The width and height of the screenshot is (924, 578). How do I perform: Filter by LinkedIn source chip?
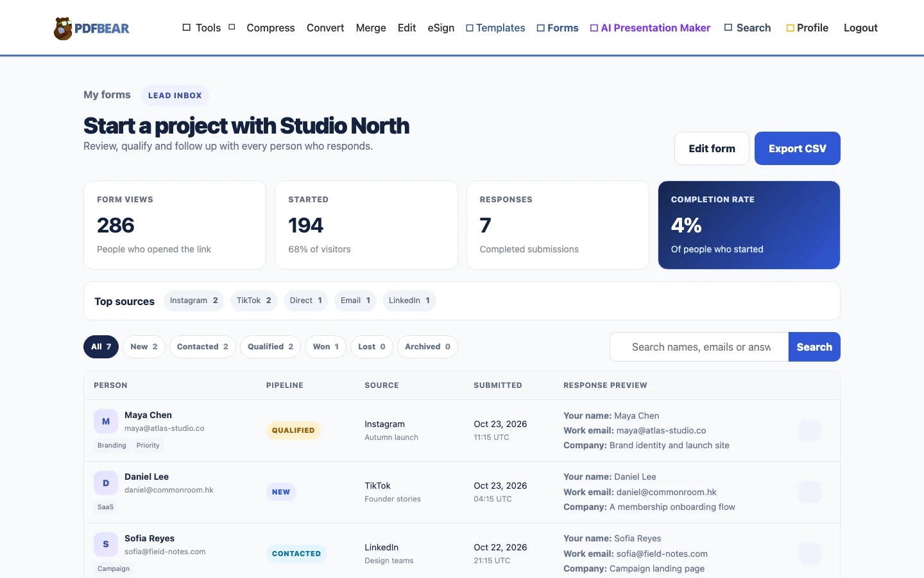click(x=409, y=301)
